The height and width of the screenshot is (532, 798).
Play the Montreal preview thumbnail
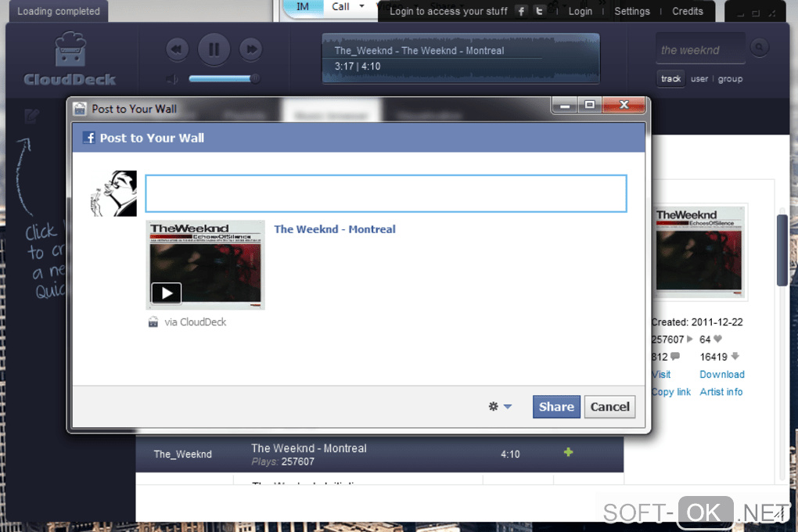pyautogui.click(x=167, y=293)
